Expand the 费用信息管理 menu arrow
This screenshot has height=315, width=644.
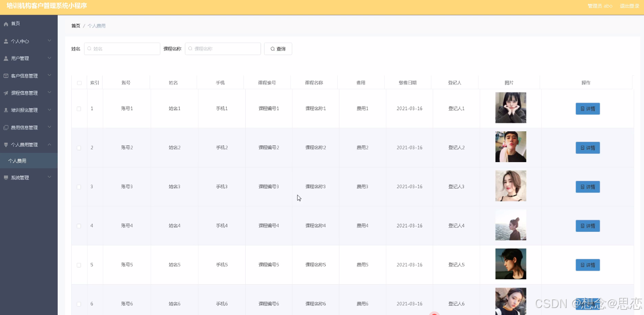49,127
